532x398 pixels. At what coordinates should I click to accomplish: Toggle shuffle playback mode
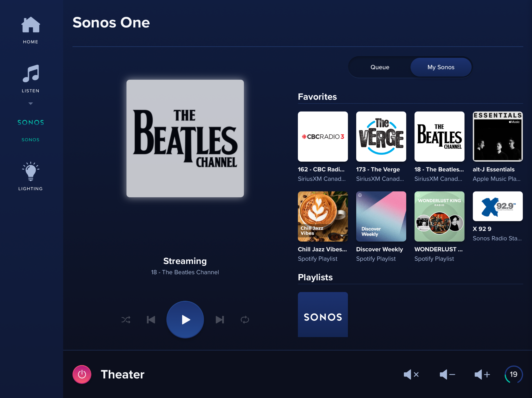tap(126, 319)
